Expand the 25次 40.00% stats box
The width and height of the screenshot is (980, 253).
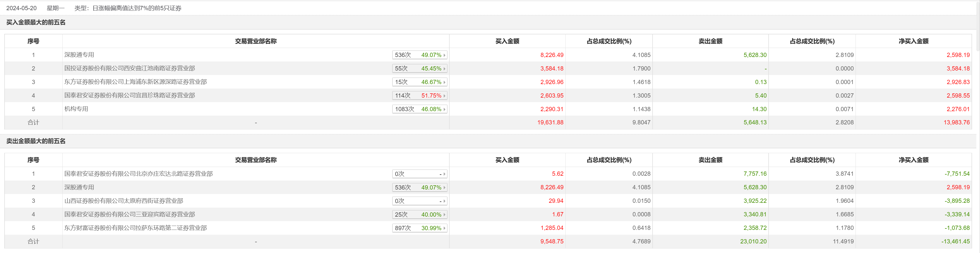click(x=419, y=214)
